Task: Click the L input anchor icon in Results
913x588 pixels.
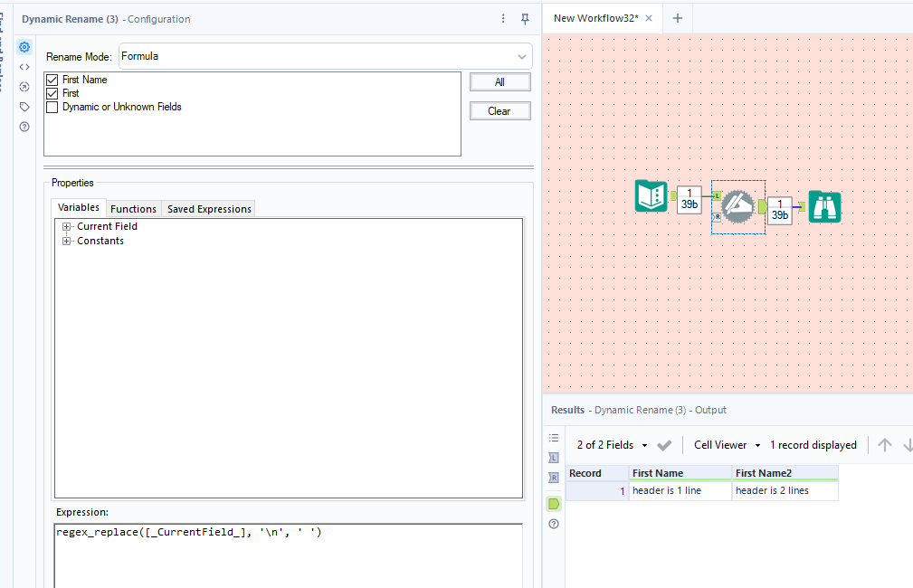Action: 553,458
